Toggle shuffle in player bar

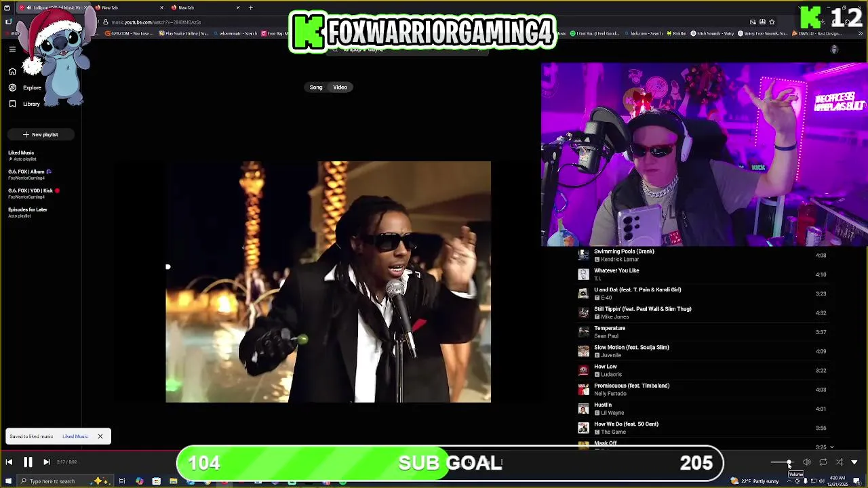click(x=839, y=462)
